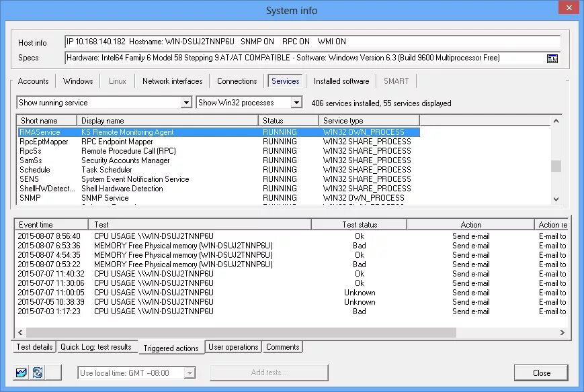Open the Use local time GMT dropdown

coord(190,373)
